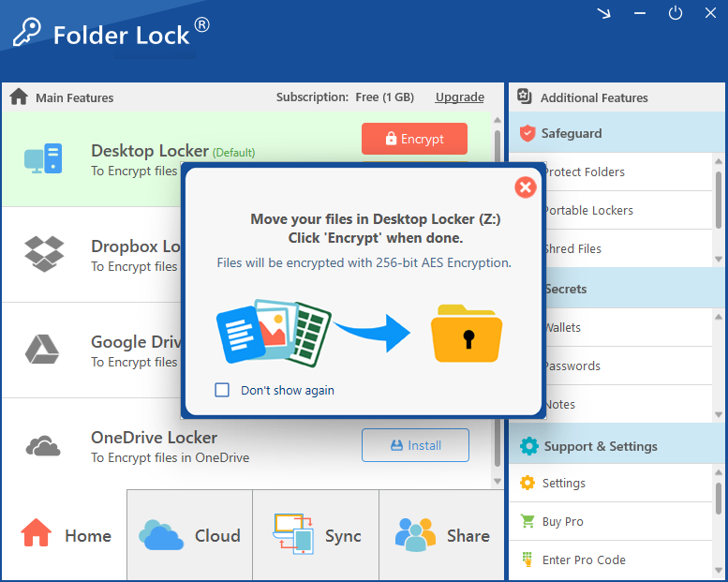Click Secrets list scroll down arrow
The height and width of the screenshot is (582, 728).
pos(719,414)
